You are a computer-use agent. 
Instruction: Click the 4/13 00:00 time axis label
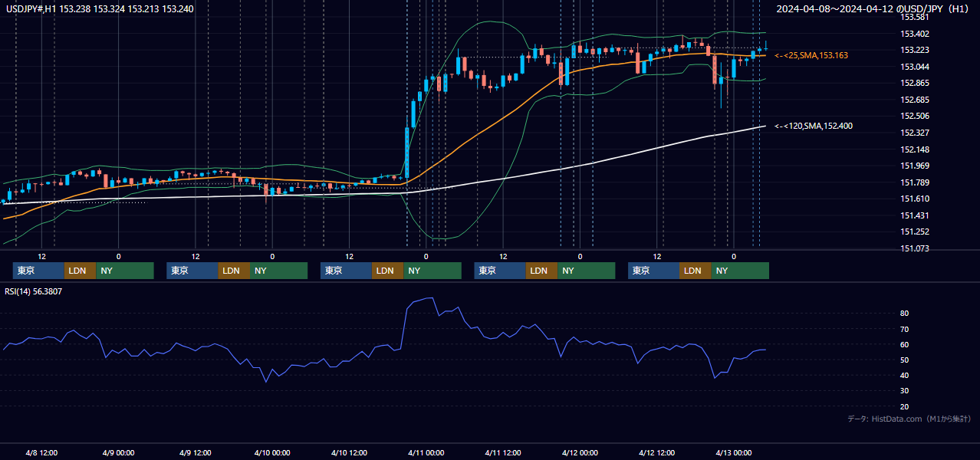click(x=733, y=452)
